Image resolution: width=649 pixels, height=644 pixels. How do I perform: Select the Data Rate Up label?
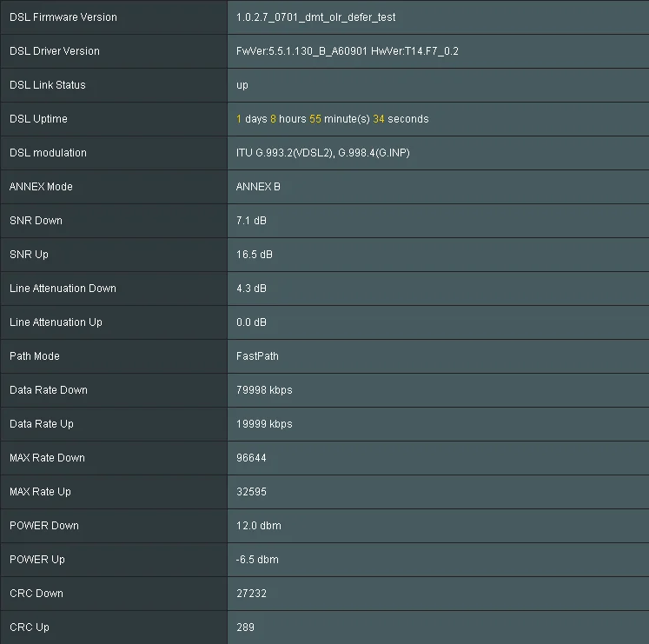tap(42, 424)
